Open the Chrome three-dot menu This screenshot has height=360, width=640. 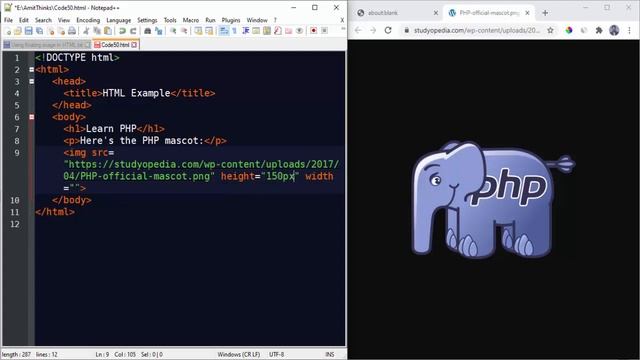pyautogui.click(x=629, y=30)
